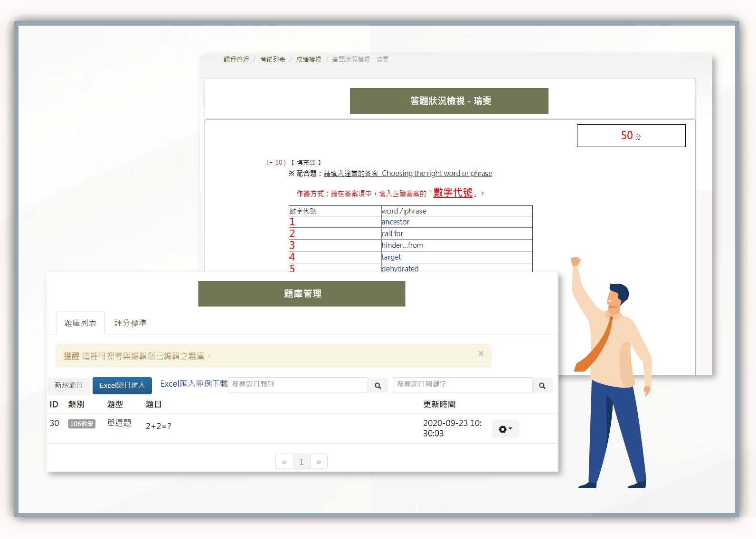Switch to the 題庫列表 tab
Screen dimensions: 756x539
coord(80,323)
